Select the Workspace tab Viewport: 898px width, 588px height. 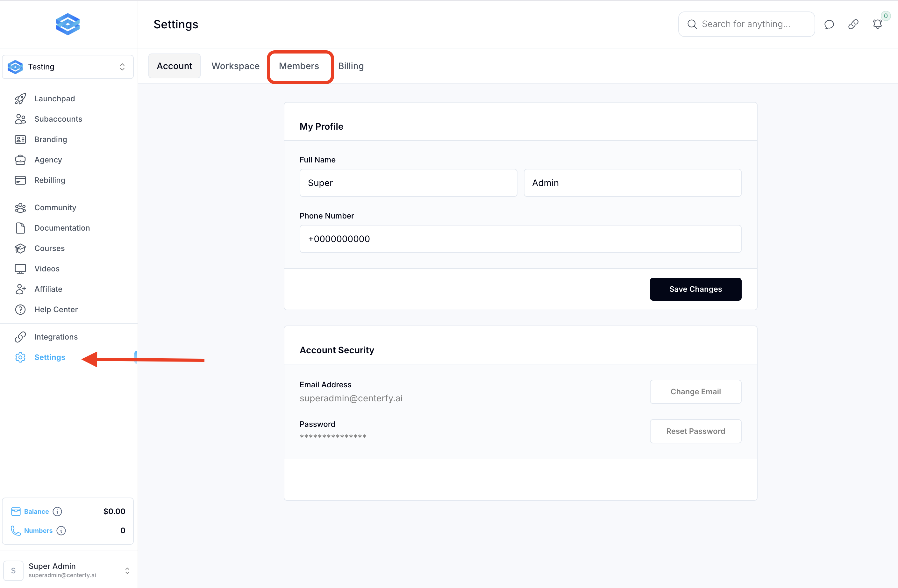235,66
